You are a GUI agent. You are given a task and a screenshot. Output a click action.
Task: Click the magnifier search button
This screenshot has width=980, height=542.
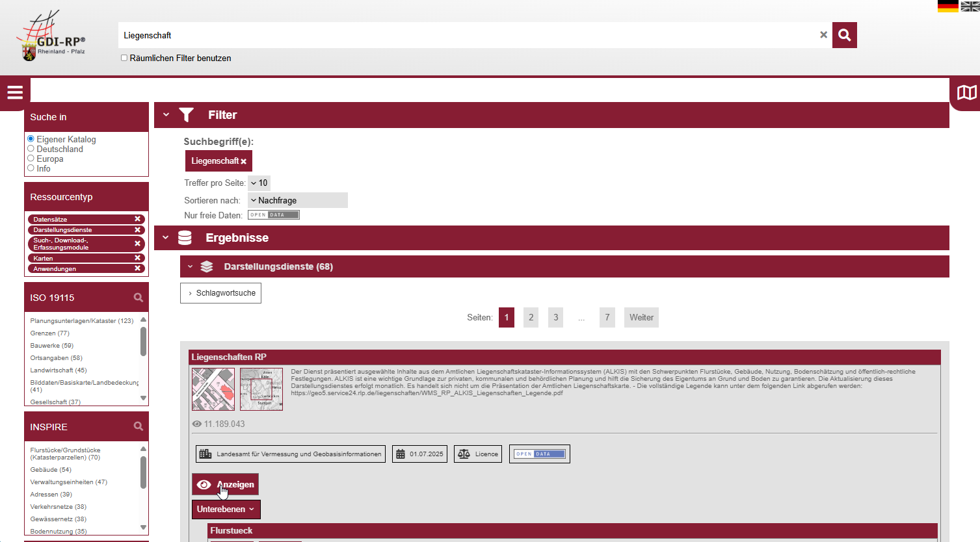point(844,35)
